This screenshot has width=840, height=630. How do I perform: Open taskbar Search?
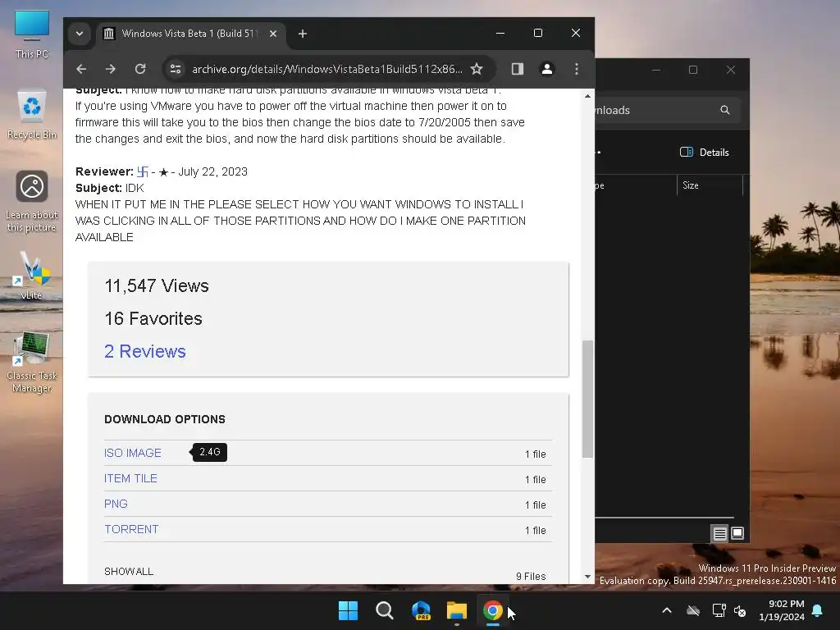coord(384,610)
